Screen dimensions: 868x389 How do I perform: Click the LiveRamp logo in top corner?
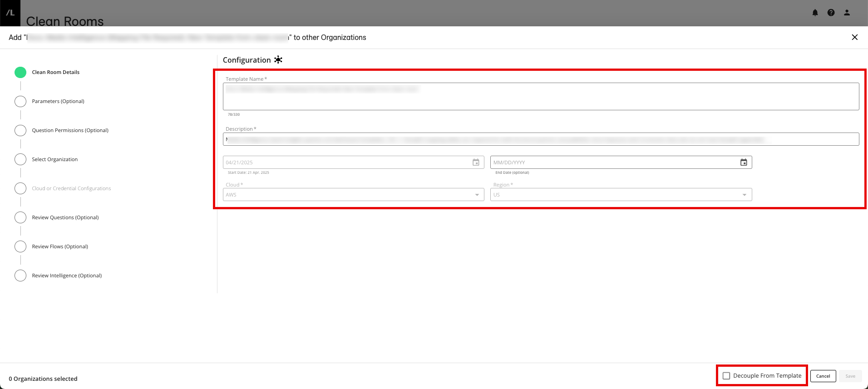pos(10,13)
